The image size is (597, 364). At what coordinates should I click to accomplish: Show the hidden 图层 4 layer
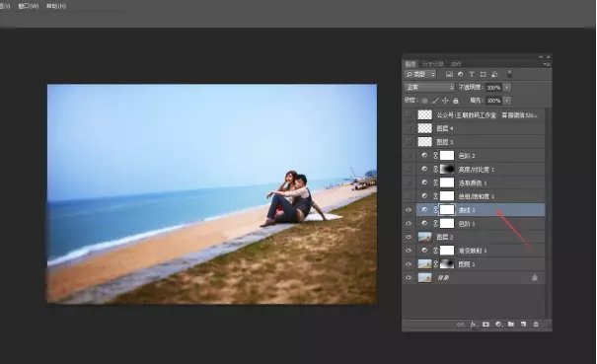pyautogui.click(x=409, y=128)
